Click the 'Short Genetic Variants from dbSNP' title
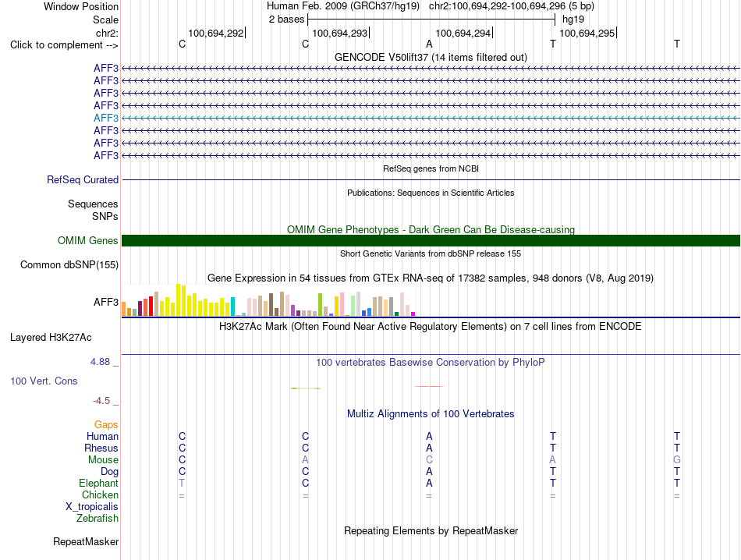This screenshot has width=741, height=560. point(431,253)
